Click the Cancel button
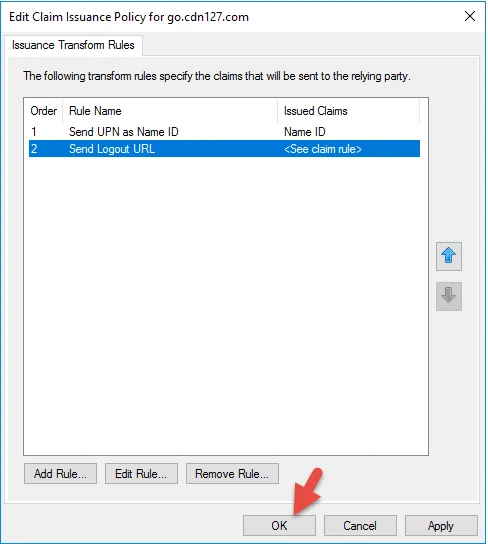 (x=360, y=525)
